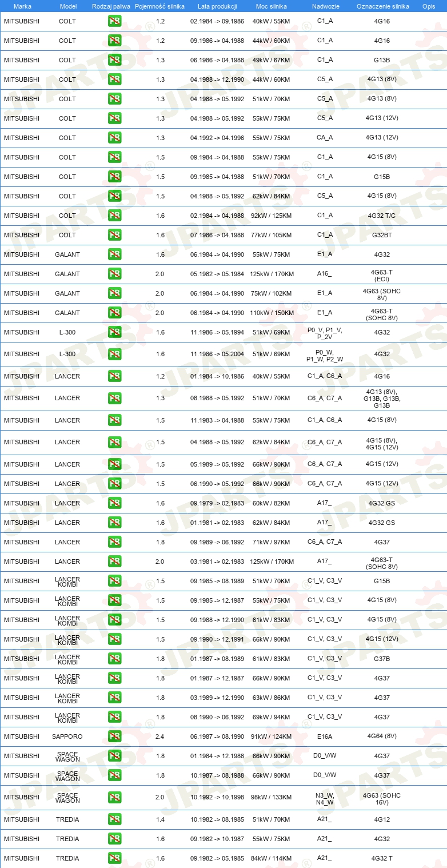
Task: Select the fuel icon in the L-300 11.1986 -> 05.1994 row
Action: (114, 332)
